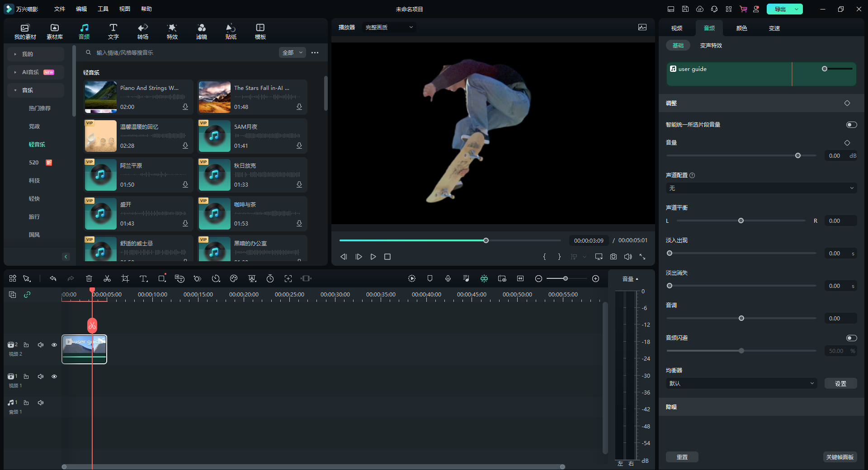
Task: Delete selected clip with the trash icon
Action: [89, 279]
